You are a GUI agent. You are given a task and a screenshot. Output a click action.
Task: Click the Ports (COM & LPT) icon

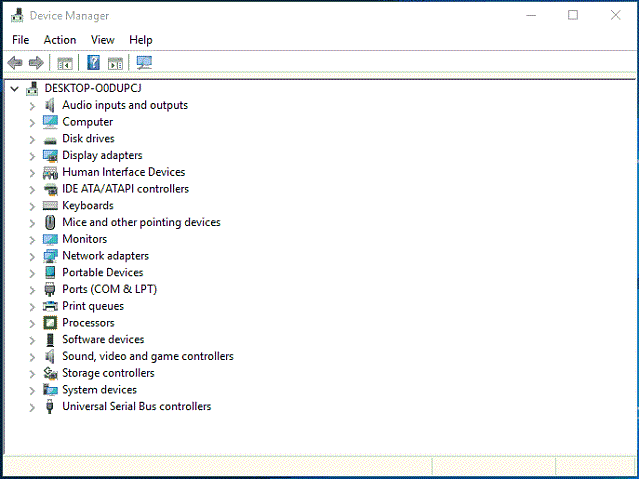[x=50, y=289]
